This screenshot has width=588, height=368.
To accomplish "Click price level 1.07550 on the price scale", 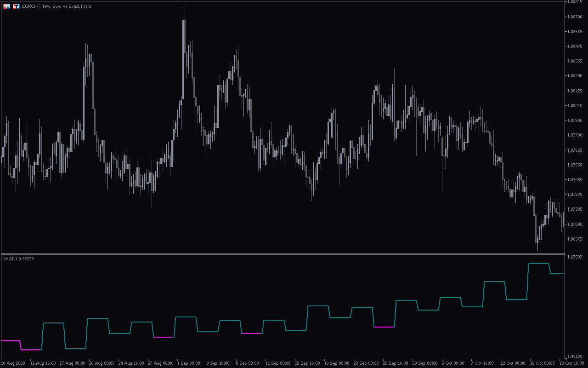I will click(x=575, y=165).
